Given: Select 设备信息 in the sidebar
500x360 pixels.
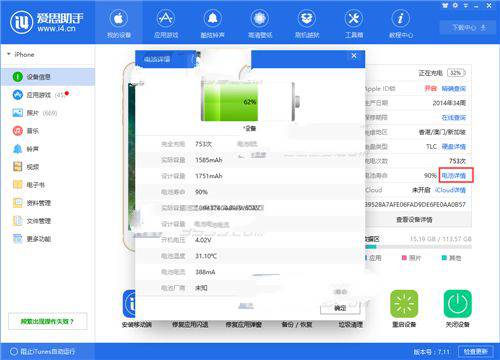Looking at the screenshot, I should point(47,77).
